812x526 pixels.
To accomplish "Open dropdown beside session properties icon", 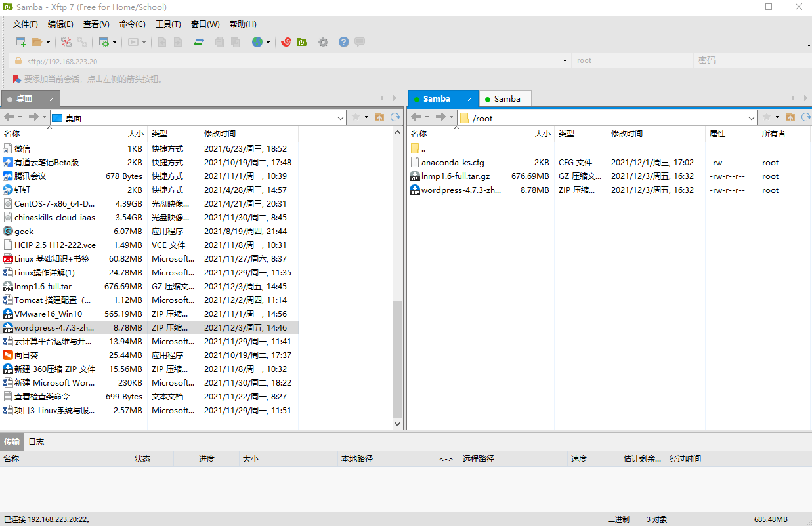I will pos(114,42).
